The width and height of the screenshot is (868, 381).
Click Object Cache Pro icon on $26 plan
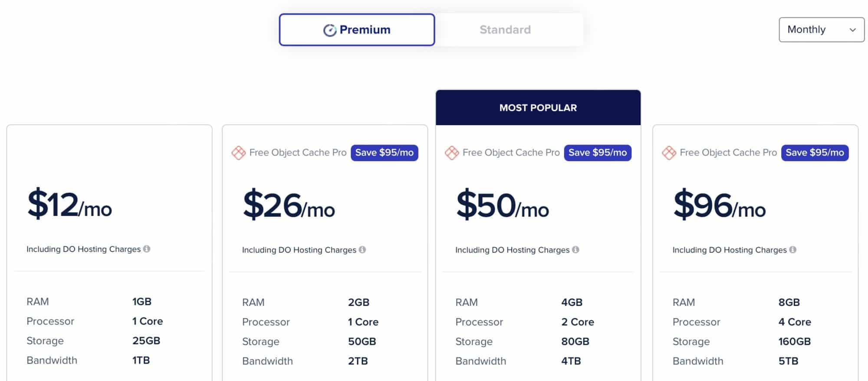click(x=239, y=152)
